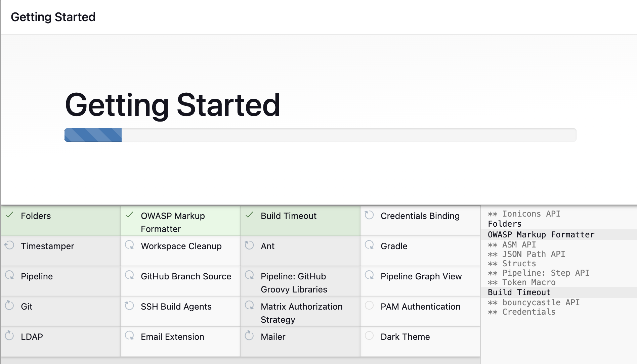Select the Folders plugin label in the grid

tap(36, 216)
